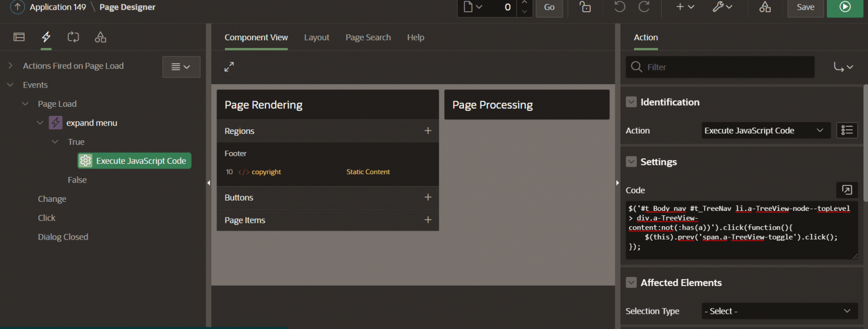
Task: Open Page Processing view in left sidebar
Action: (73, 37)
